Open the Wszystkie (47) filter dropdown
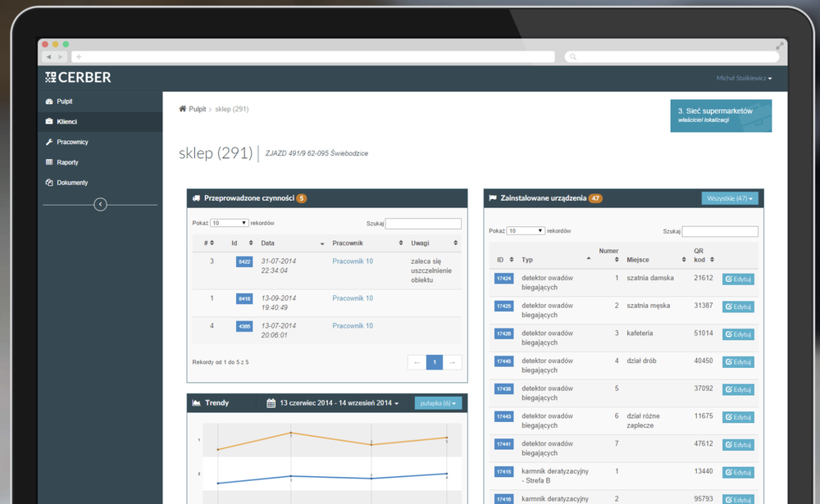This screenshot has width=820, height=504. [730, 198]
